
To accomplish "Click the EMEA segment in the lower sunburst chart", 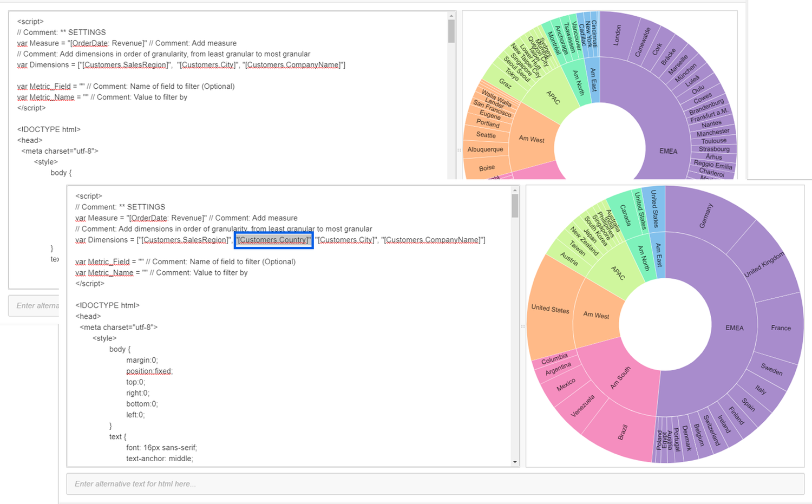I will point(734,327).
